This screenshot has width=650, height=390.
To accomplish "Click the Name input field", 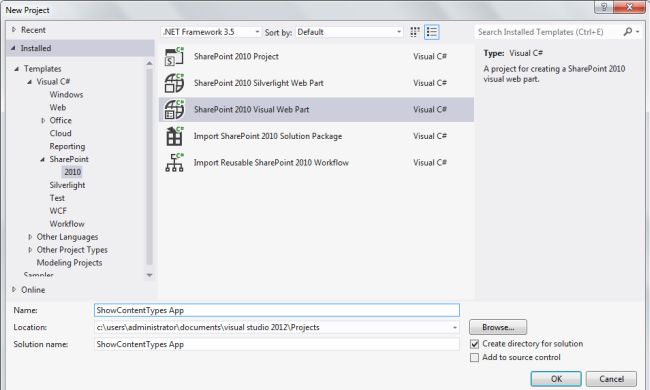I will pos(277,310).
